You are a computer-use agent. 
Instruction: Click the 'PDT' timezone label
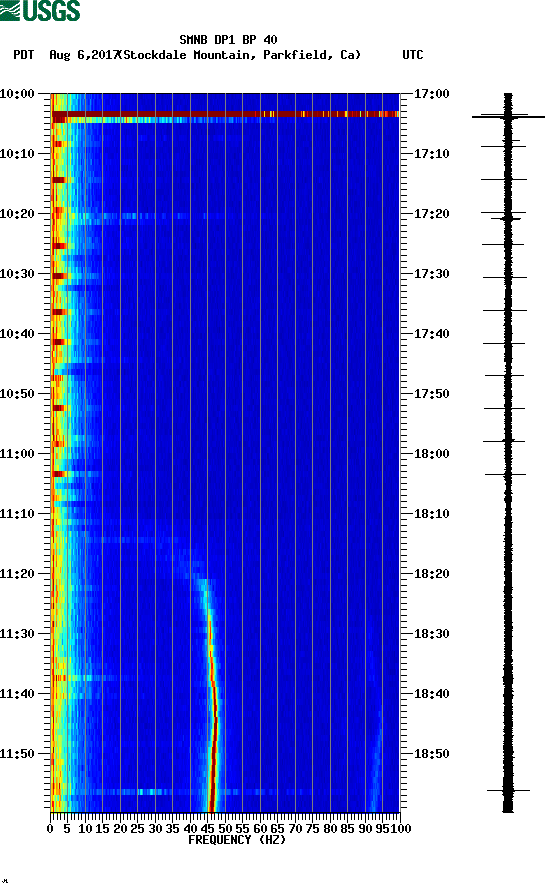(24, 55)
